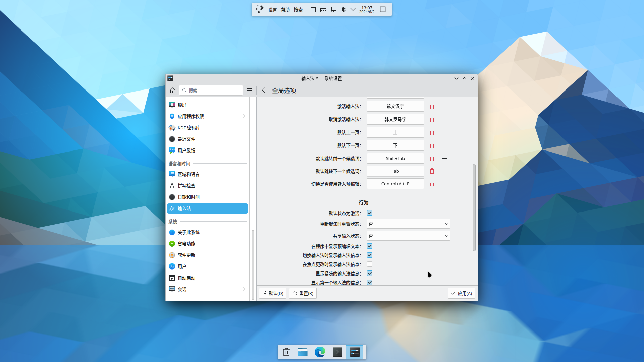
Task: Select 区域和语言 in the sidebar
Action: coord(189,174)
